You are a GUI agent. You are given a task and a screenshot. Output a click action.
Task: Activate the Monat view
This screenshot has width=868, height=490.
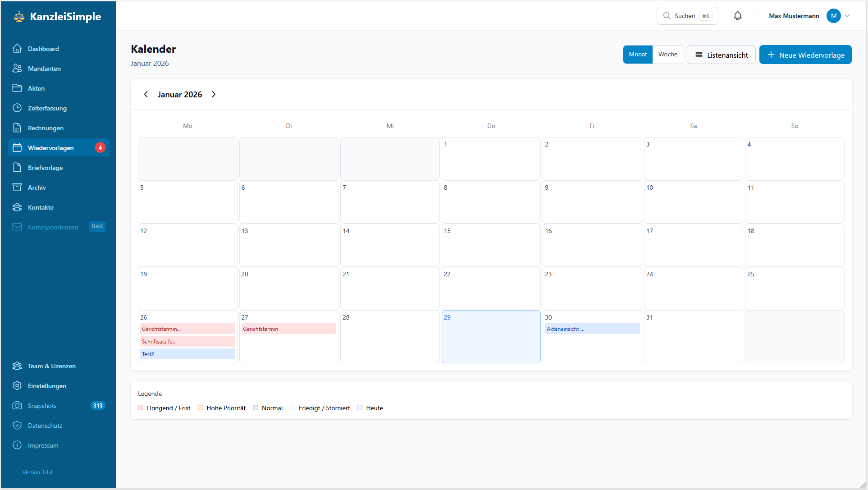[x=637, y=54]
